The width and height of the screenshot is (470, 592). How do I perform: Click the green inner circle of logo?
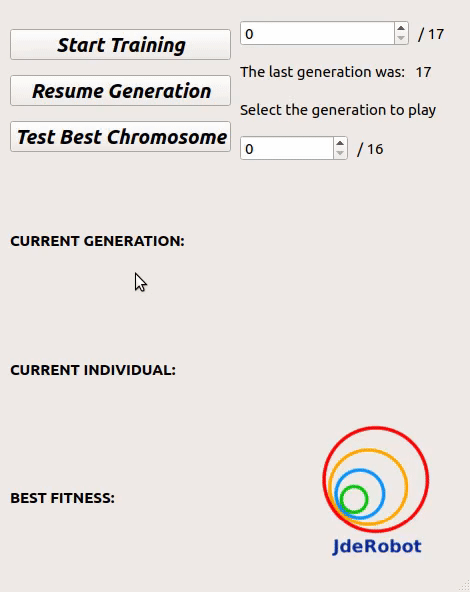(354, 499)
